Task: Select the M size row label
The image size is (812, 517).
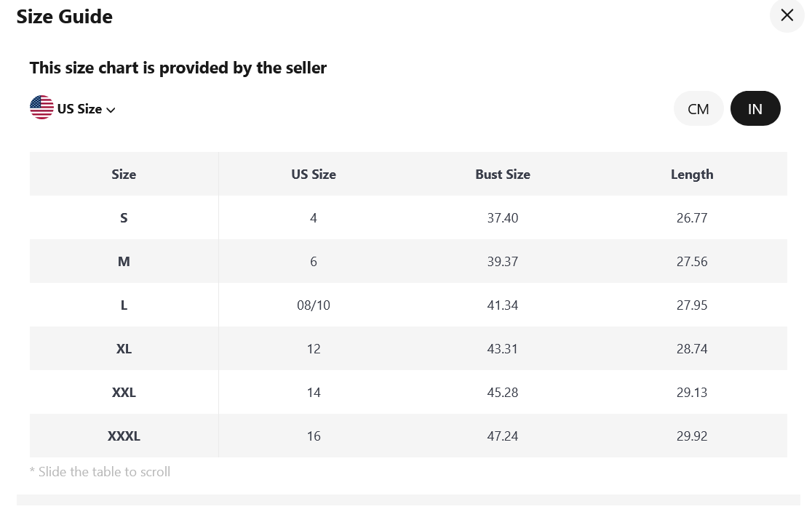Action: [x=124, y=261]
